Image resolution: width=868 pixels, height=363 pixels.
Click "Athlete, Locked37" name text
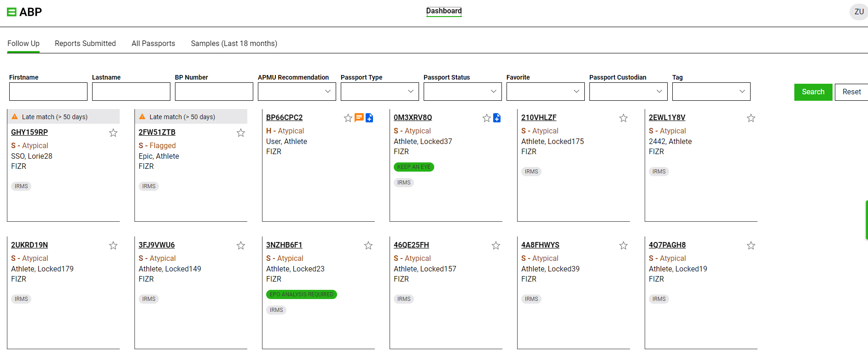tap(423, 142)
